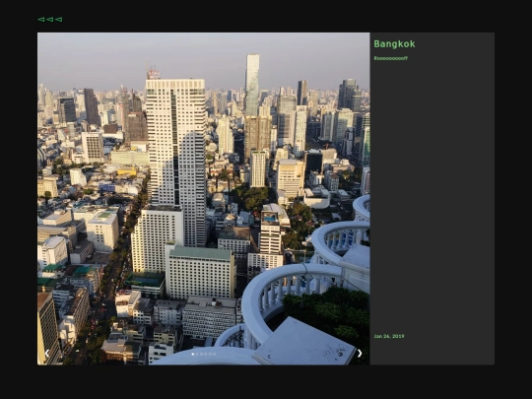Viewport: 532px width, 399px height.
Task: Jump to the second carousel dot
Action: click(x=197, y=355)
